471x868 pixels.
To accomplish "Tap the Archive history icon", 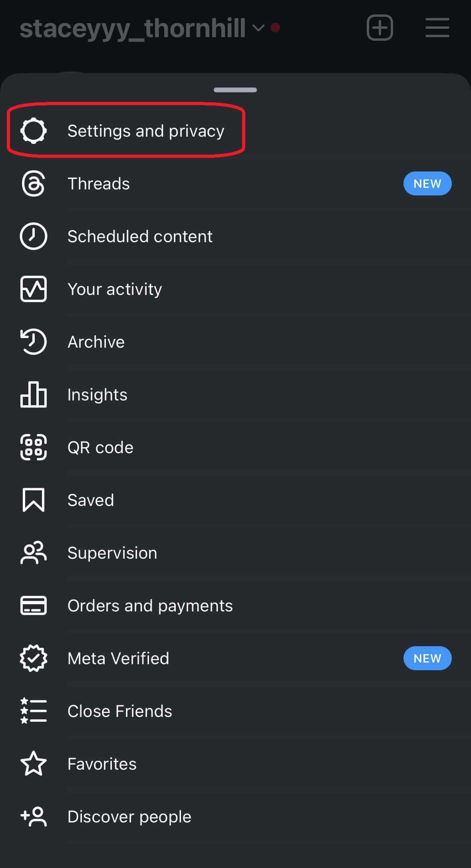I will tap(34, 342).
